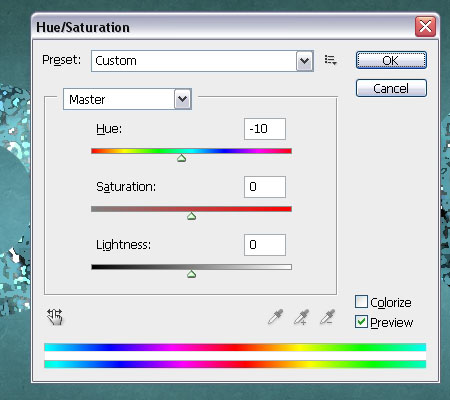The width and height of the screenshot is (450, 400).
Task: Enable the Colorize checkbox
Action: [x=361, y=302]
